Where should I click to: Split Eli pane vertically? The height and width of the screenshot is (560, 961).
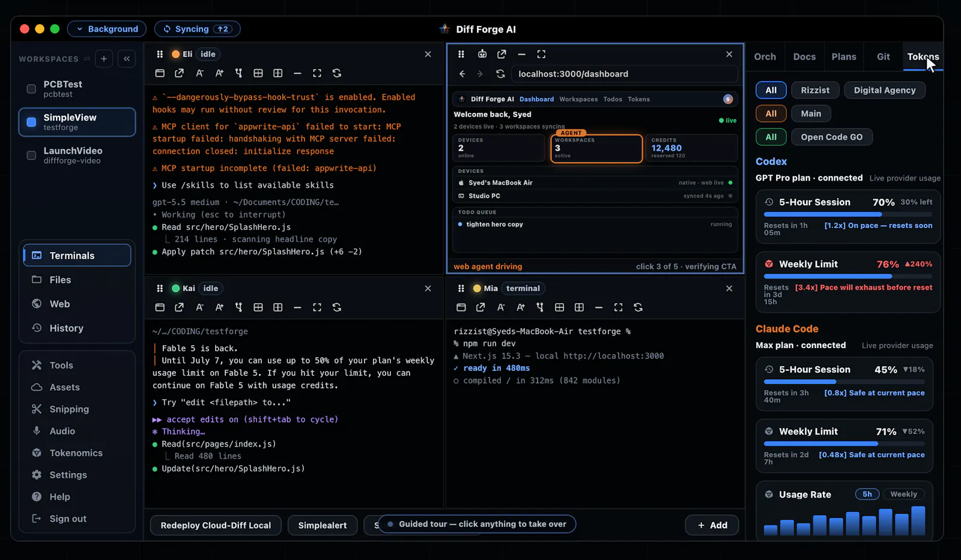pyautogui.click(x=278, y=73)
